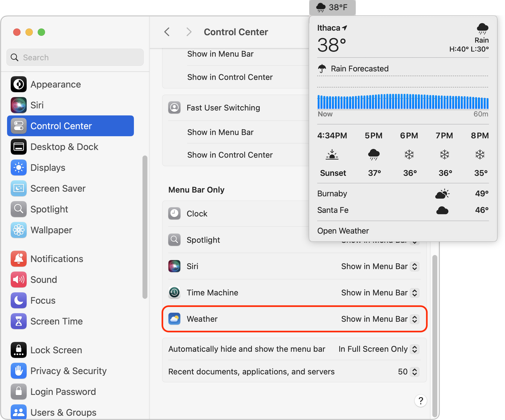Click the Sound speaker icon
505x420 pixels.
19,279
